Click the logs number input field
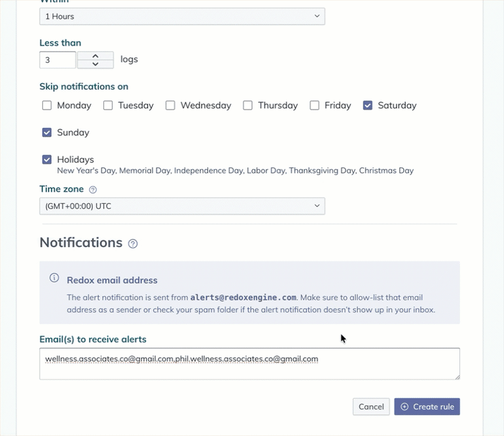The width and height of the screenshot is (504, 436). 57,59
